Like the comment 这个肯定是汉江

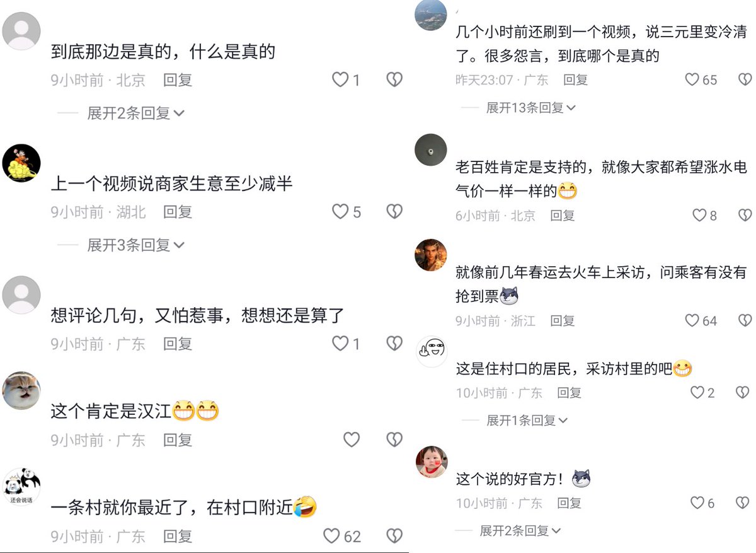[x=352, y=439]
